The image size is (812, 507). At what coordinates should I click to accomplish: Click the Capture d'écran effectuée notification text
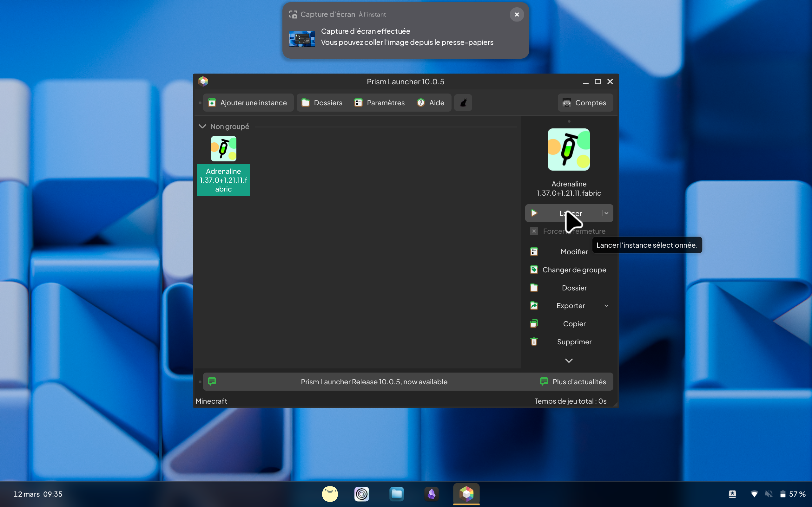(x=366, y=31)
